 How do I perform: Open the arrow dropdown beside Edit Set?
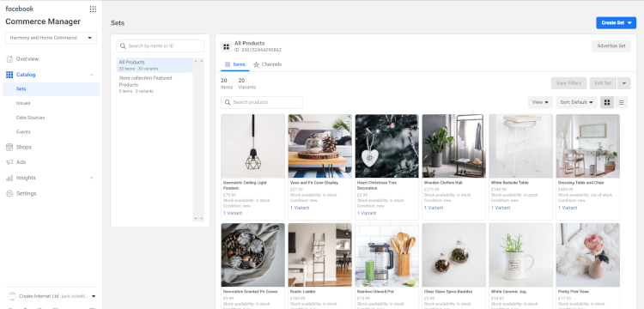click(x=624, y=83)
